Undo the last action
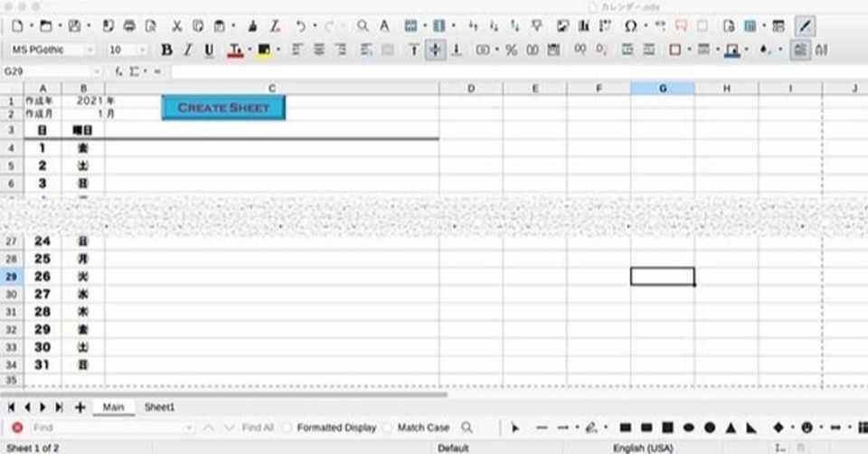The width and height of the screenshot is (868, 454). (x=300, y=26)
